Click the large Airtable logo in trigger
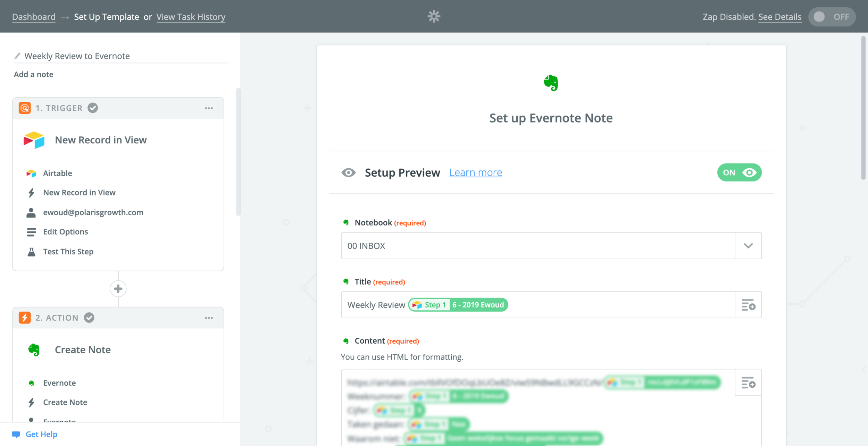The height and width of the screenshot is (446, 868). pos(34,140)
